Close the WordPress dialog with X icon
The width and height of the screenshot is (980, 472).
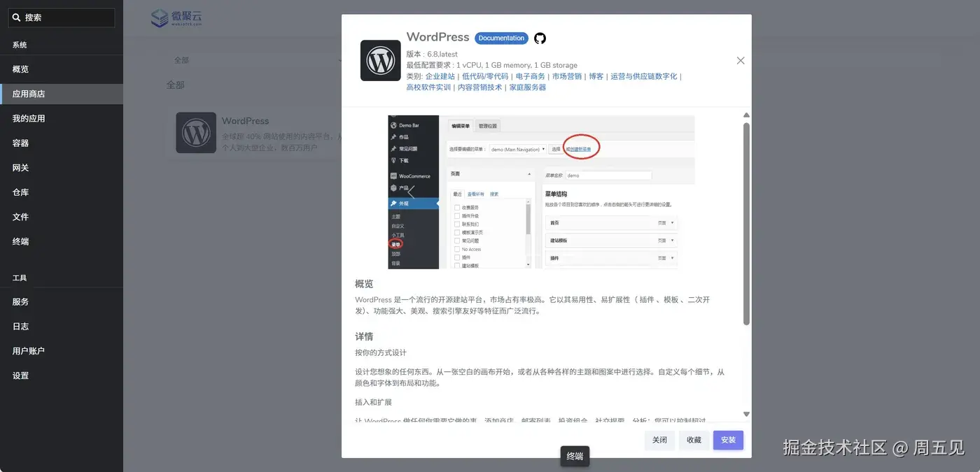click(741, 61)
